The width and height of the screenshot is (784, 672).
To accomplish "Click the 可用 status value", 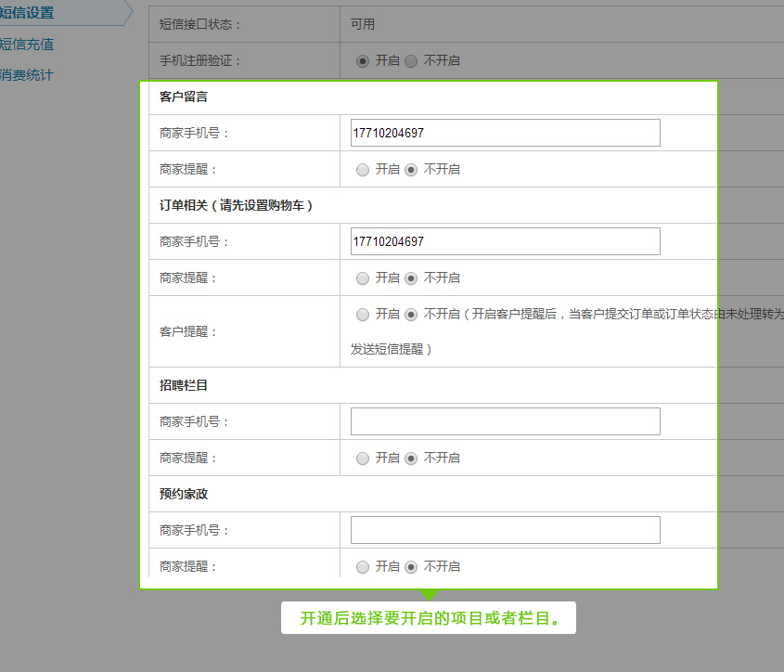I will click(x=363, y=24).
